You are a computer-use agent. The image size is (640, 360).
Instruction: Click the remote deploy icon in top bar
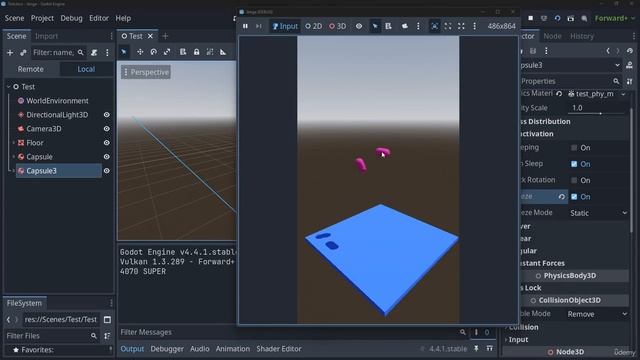coord(544,18)
